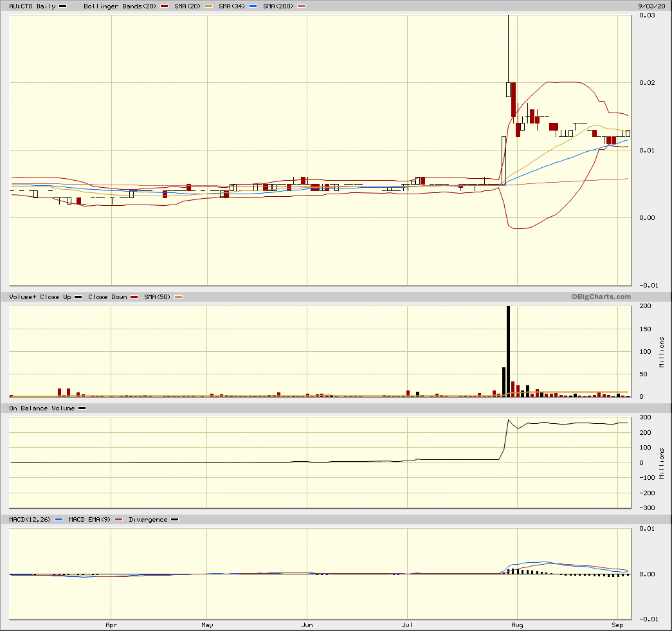Click the ©BigCharts.com credit text

click(601, 297)
